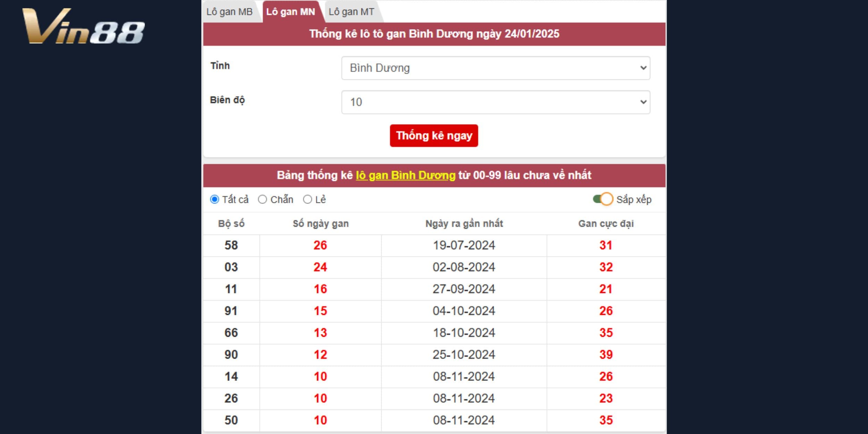Select number 03 in Bộ số column

click(x=231, y=267)
